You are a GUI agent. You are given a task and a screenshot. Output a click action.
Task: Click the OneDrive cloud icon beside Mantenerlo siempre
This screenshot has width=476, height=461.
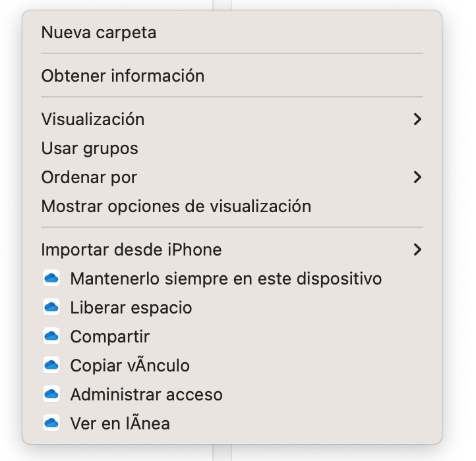51,279
